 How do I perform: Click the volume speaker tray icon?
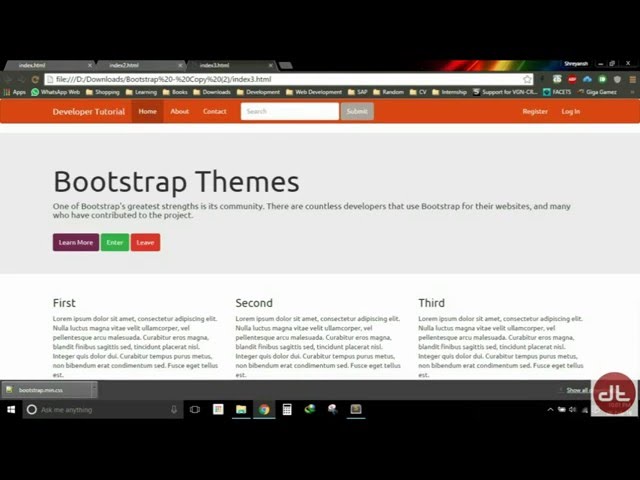pos(573,409)
